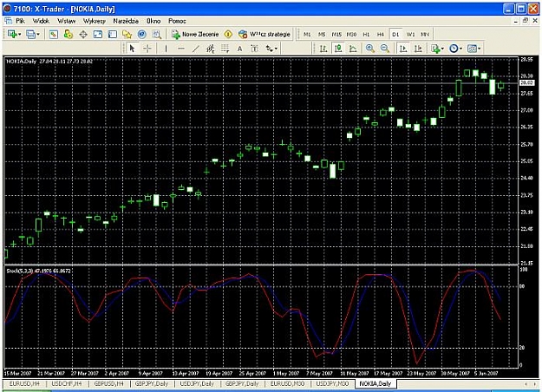Switch chart to line chart type
The image size is (542, 392).
[x=353, y=49]
